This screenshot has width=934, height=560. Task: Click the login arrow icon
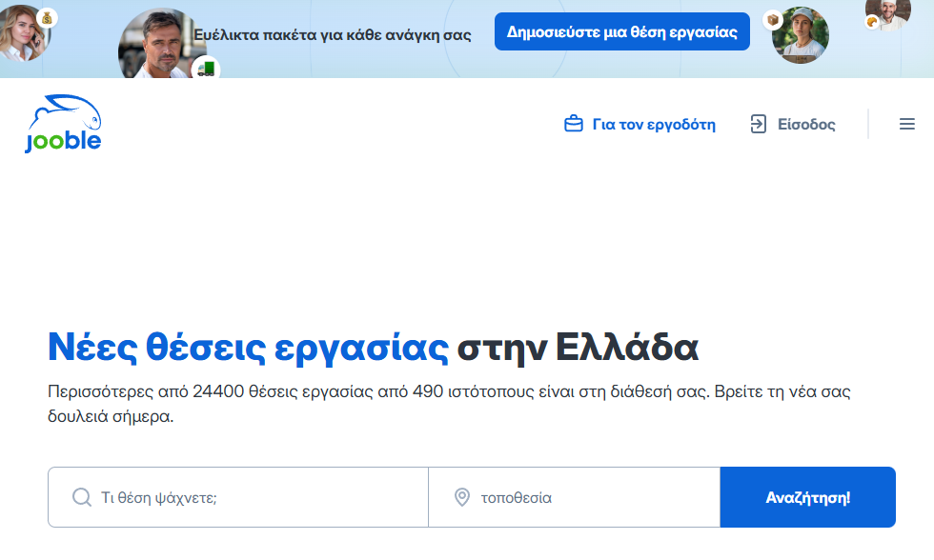[759, 124]
